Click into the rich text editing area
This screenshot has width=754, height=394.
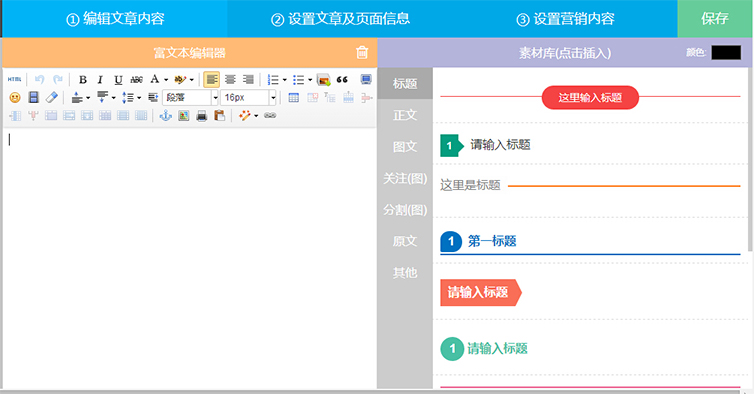(189, 257)
